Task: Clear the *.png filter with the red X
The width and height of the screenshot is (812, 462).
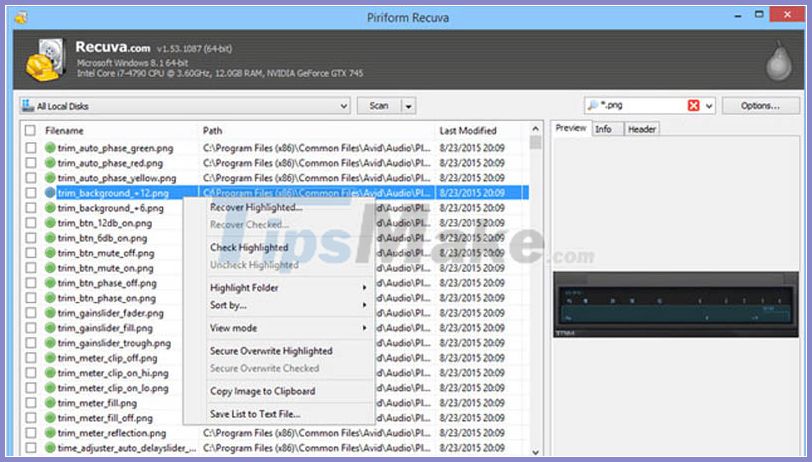Action: tap(693, 106)
